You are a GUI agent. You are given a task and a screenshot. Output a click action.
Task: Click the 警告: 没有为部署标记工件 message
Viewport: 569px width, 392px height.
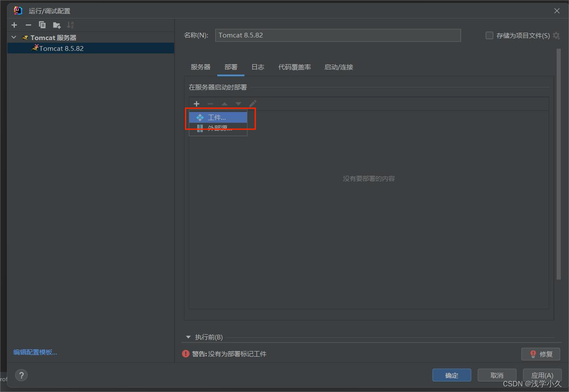[229, 354]
